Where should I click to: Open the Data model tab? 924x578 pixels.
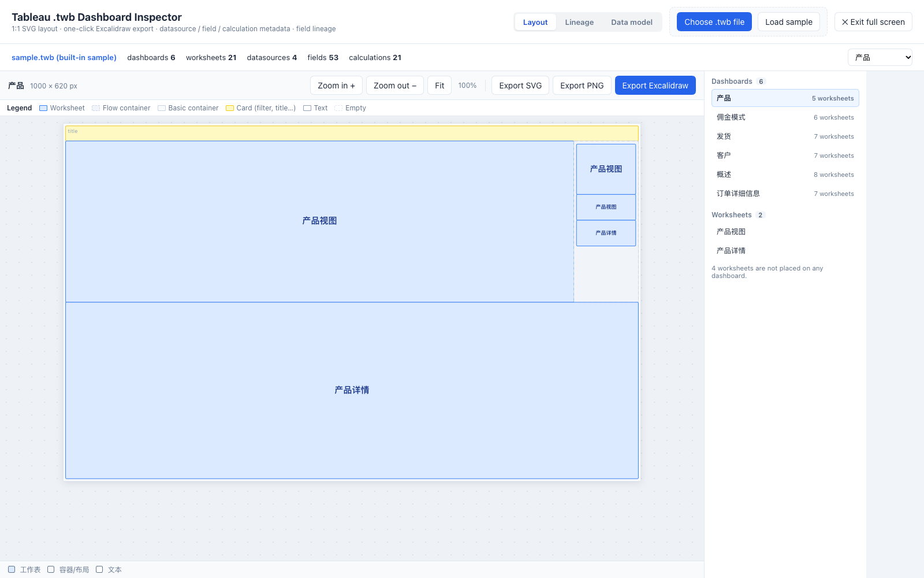[632, 22]
